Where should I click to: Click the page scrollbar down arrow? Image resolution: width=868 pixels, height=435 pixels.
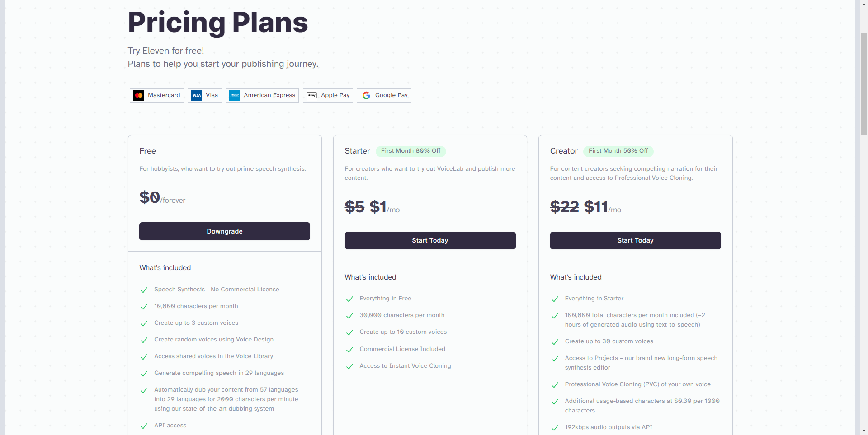[x=864, y=431]
